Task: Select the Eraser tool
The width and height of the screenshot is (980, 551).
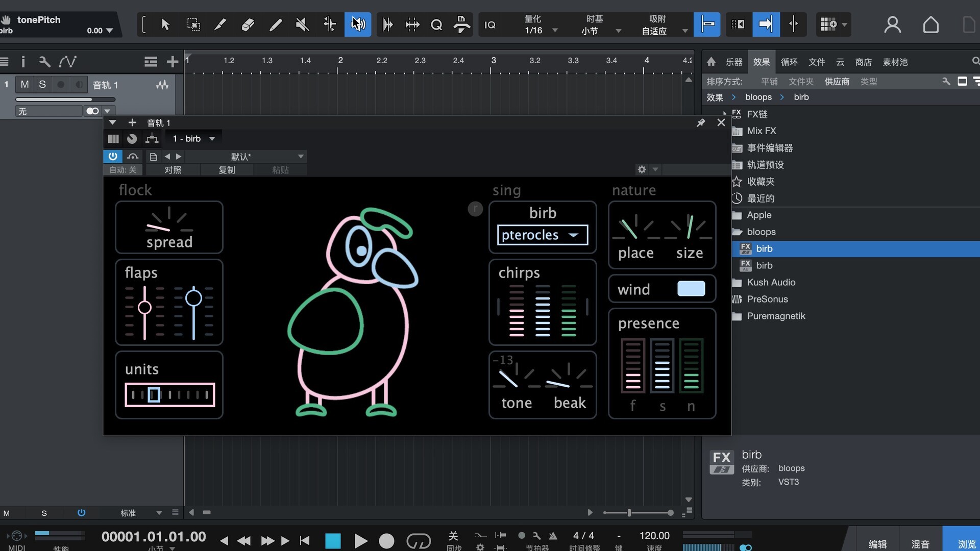Action: click(248, 24)
